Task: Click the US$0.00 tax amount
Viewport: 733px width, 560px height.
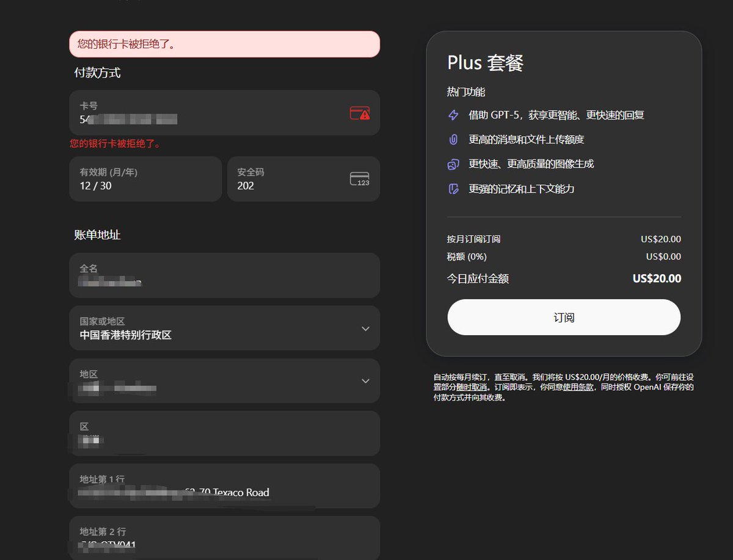Action: point(663,256)
